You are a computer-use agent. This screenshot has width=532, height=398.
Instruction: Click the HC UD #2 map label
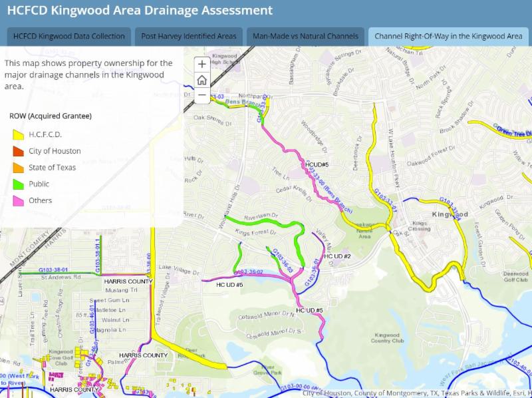tap(337, 256)
